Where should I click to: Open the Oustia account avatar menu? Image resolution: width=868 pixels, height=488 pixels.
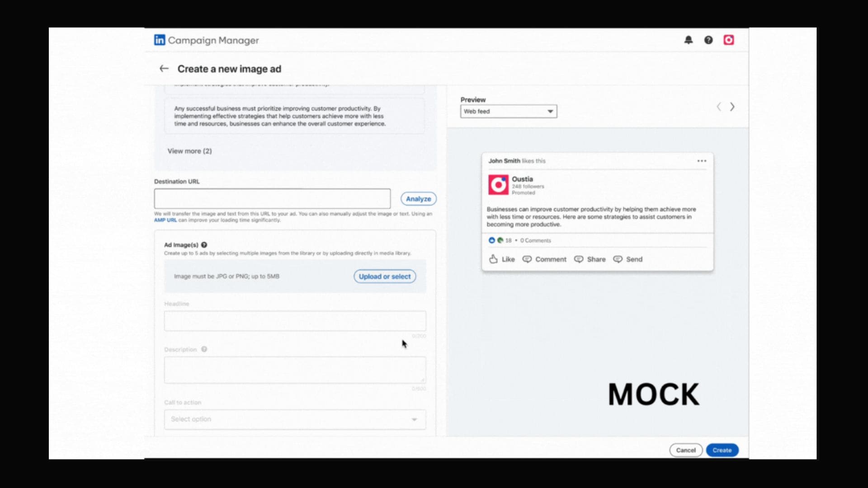click(728, 40)
